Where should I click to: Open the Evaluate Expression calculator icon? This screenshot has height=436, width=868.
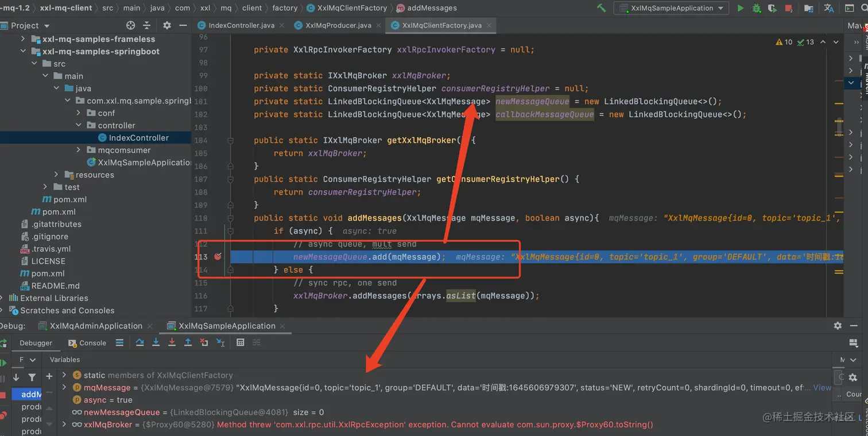pos(241,342)
